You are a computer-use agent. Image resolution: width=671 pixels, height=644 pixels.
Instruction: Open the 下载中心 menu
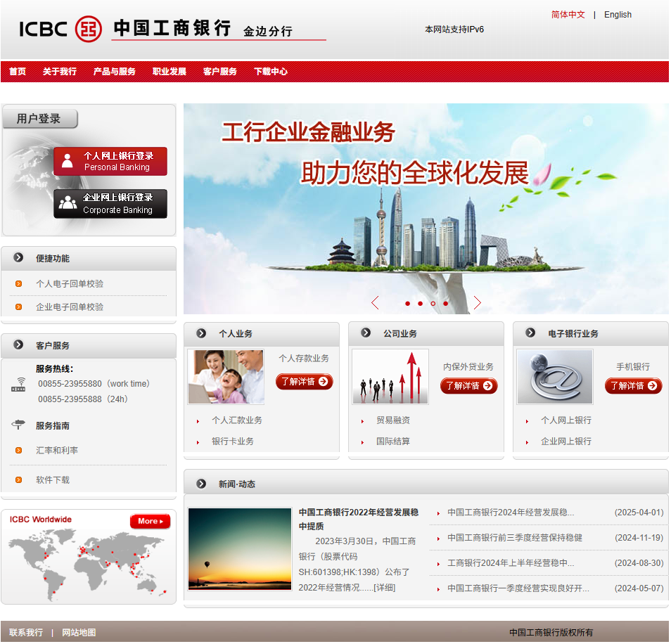271,72
